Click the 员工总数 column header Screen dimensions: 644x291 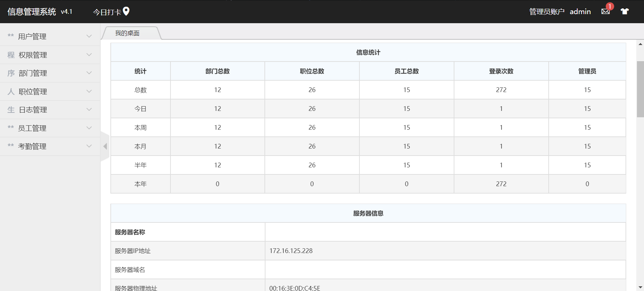tap(407, 71)
